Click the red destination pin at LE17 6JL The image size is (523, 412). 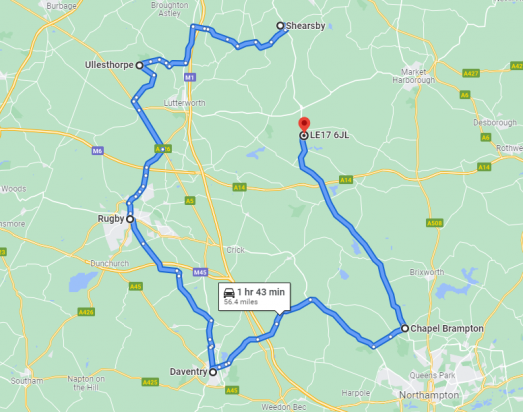tap(304, 124)
